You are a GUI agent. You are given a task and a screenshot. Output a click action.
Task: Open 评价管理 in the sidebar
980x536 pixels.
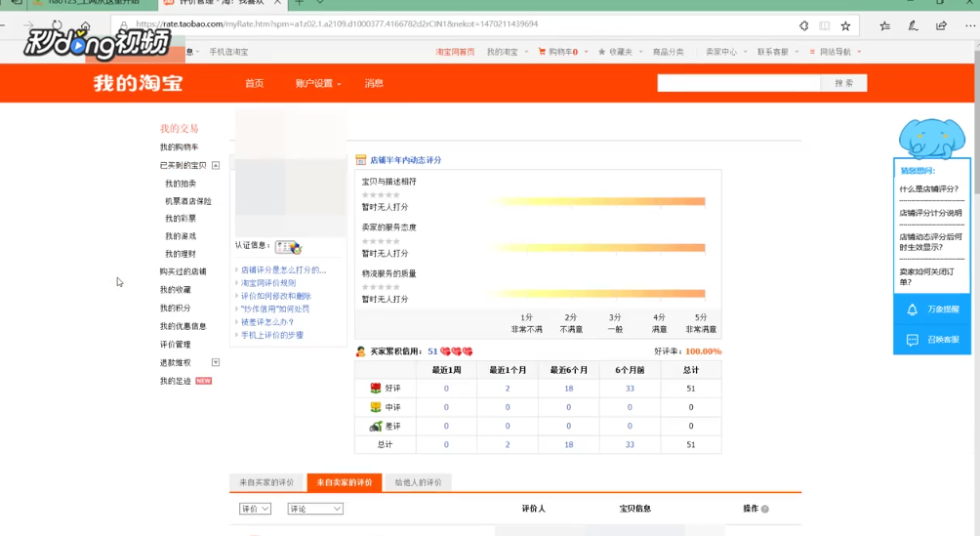(175, 345)
